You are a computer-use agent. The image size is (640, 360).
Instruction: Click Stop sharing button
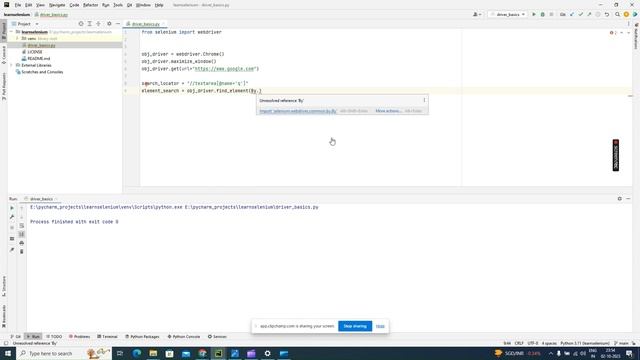tap(355, 326)
